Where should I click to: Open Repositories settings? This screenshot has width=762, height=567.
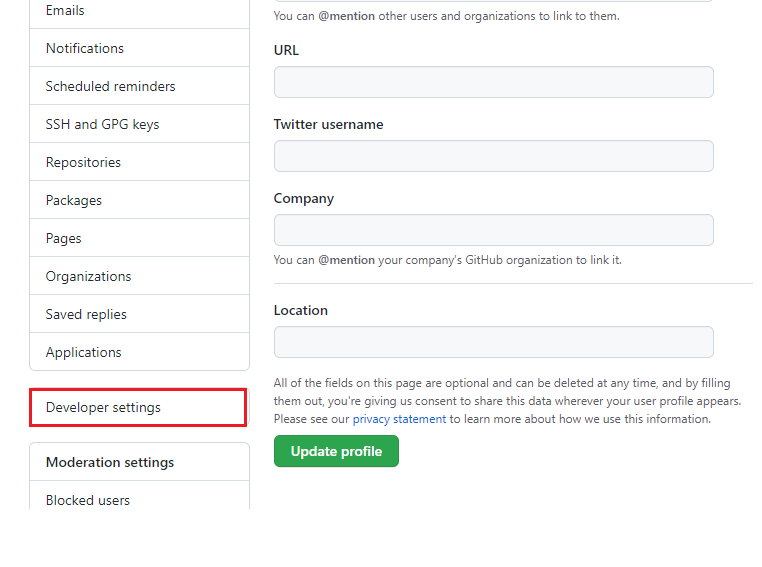tap(139, 162)
